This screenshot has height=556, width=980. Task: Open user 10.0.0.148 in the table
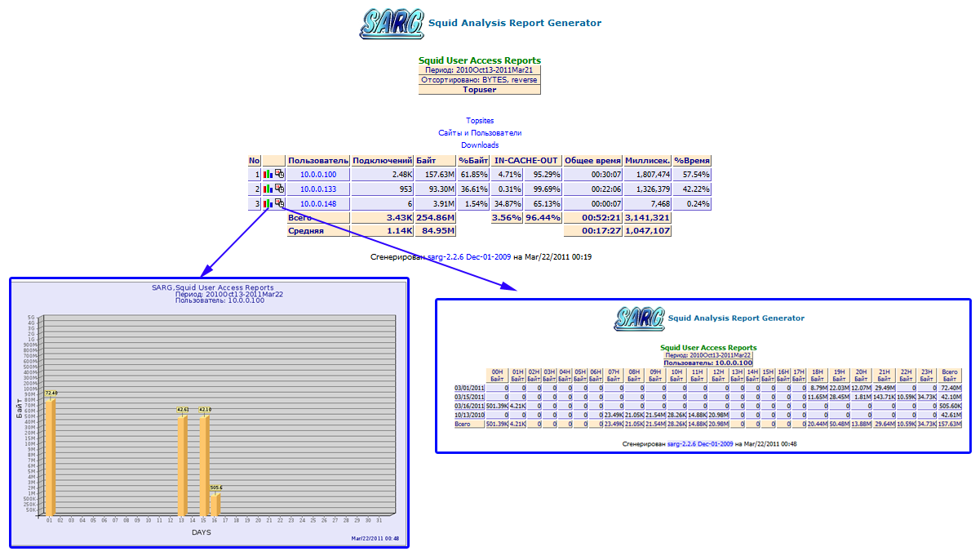point(318,204)
